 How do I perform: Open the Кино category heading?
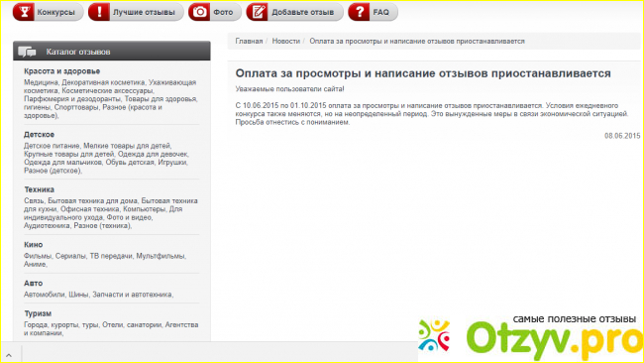34,245
